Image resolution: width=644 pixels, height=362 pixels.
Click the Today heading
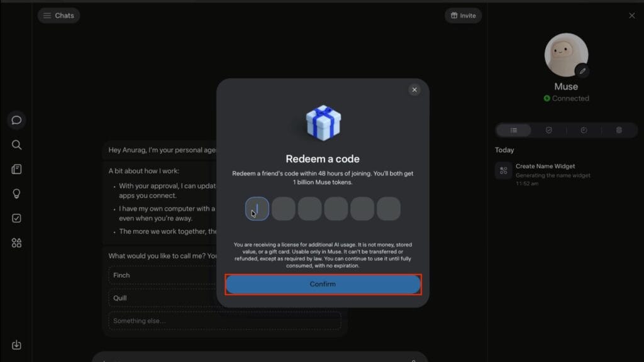pyautogui.click(x=504, y=150)
